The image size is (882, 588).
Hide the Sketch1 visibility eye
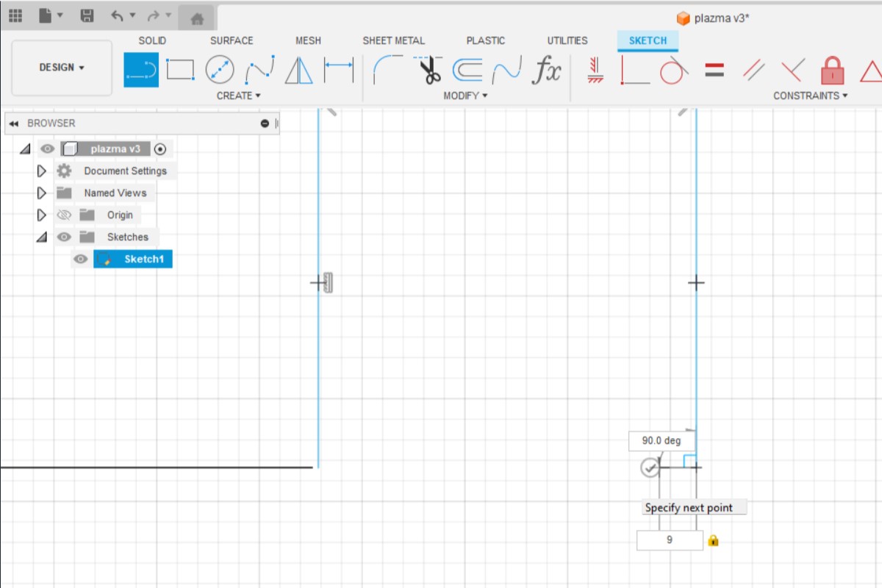click(79, 259)
